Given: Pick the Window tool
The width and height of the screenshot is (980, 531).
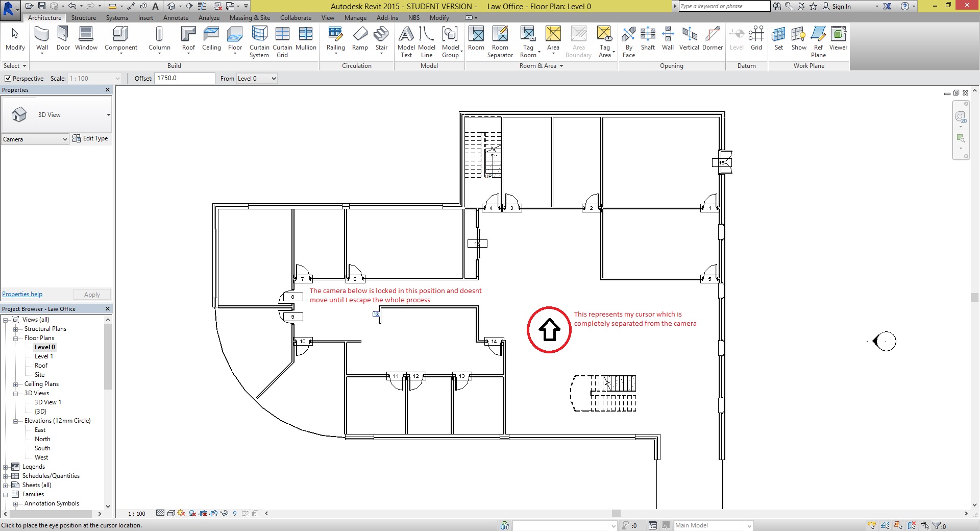Looking at the screenshot, I should 86,39.
